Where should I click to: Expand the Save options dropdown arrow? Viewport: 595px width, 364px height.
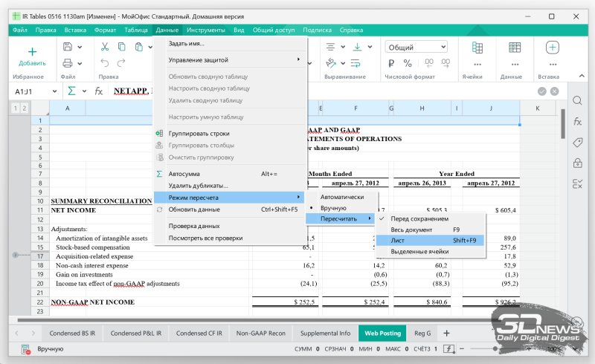coord(80,47)
